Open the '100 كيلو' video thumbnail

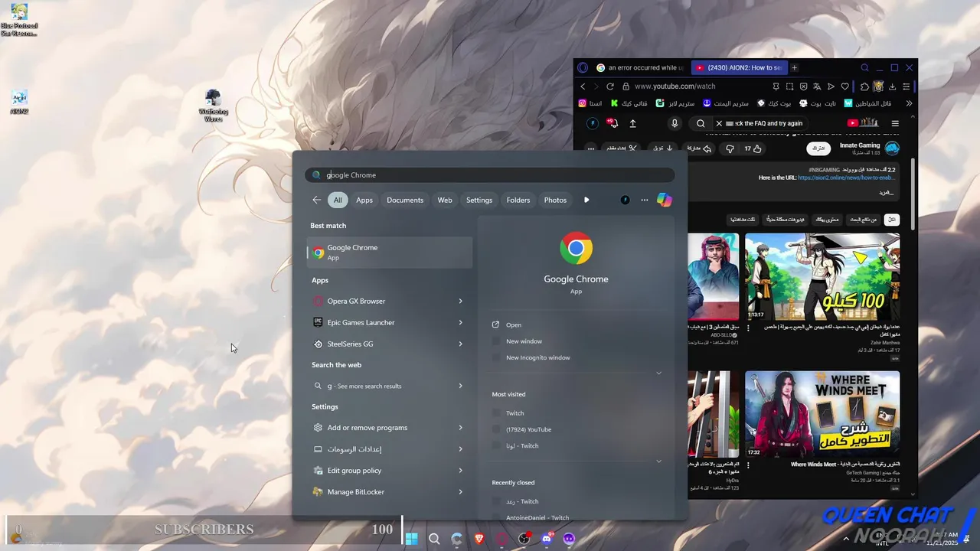822,277
